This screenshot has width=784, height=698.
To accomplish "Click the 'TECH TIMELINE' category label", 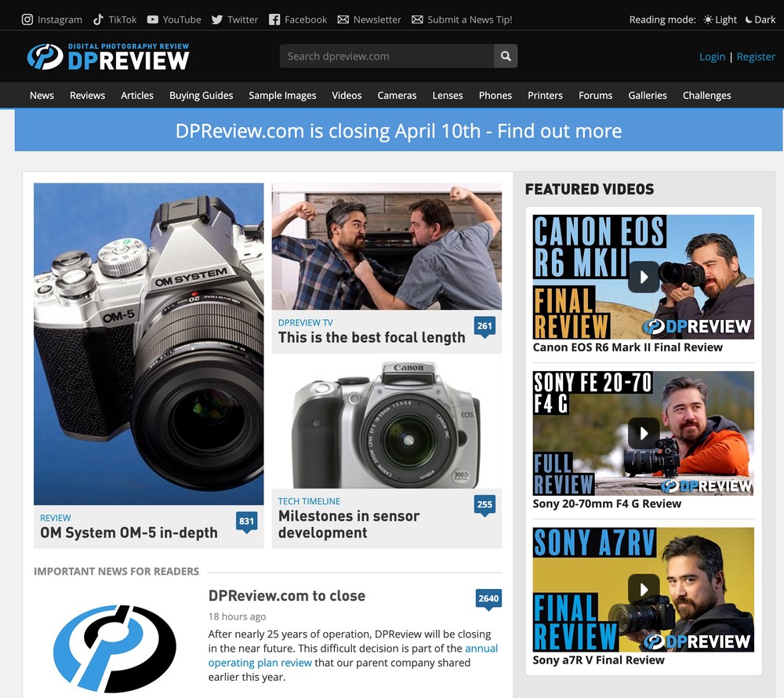I will [309, 501].
